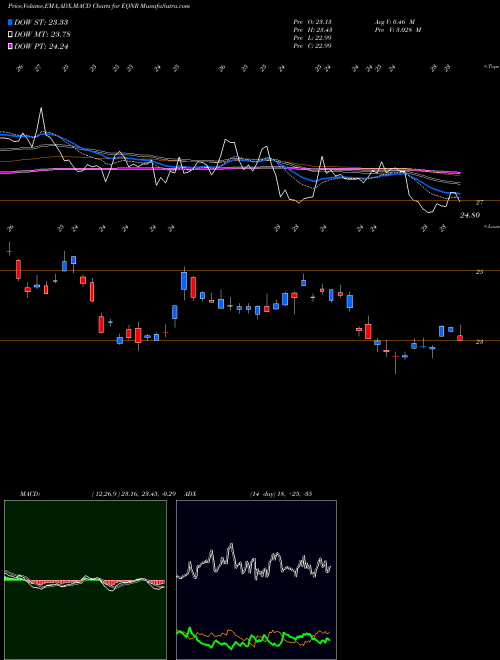Image resolution: width=500 pixels, height=660 pixels.
Task: Click the tall blue candle touching the 25 line
Action: [x=184, y=281]
